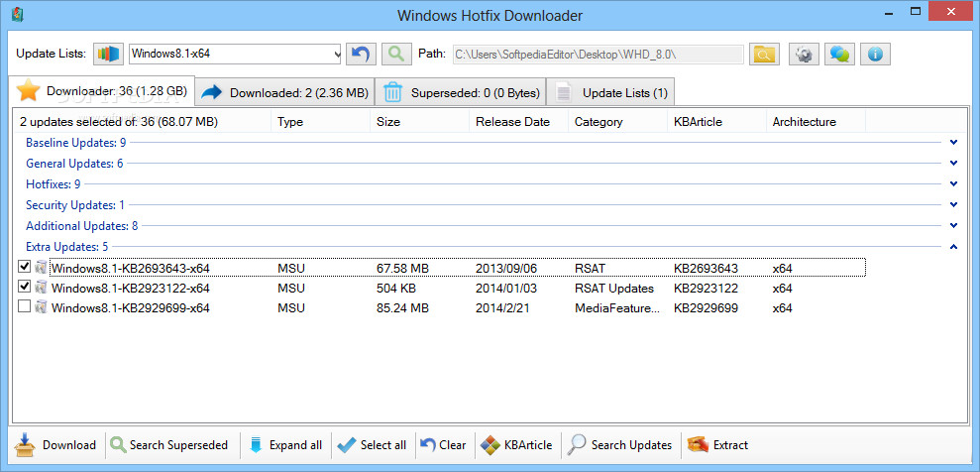Select the Windows8.1-KB2929699-x64 update name

[130, 307]
